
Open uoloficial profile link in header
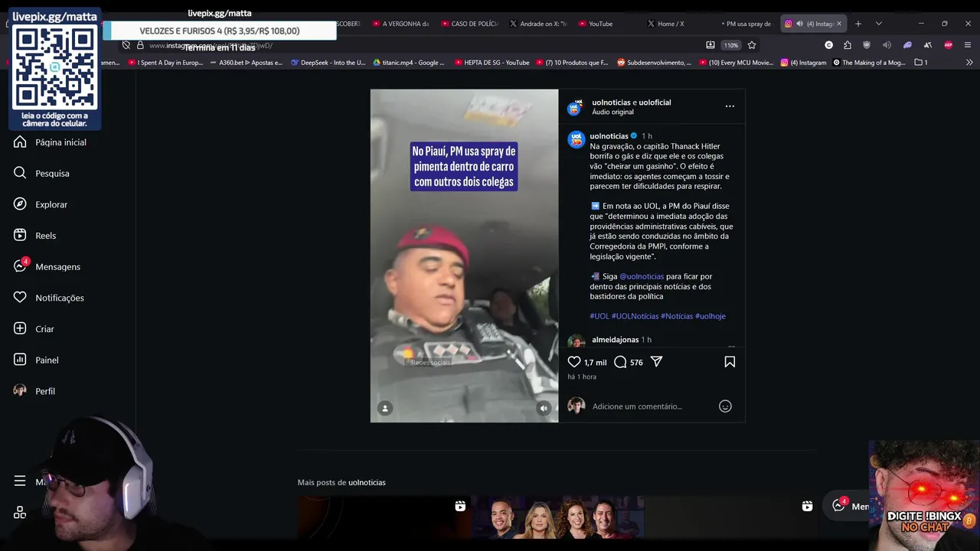[x=655, y=103]
